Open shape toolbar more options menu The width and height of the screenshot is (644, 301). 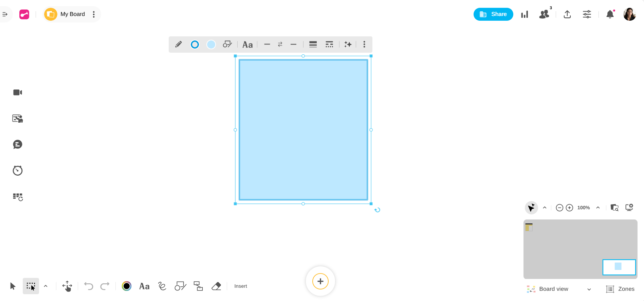[x=364, y=45]
